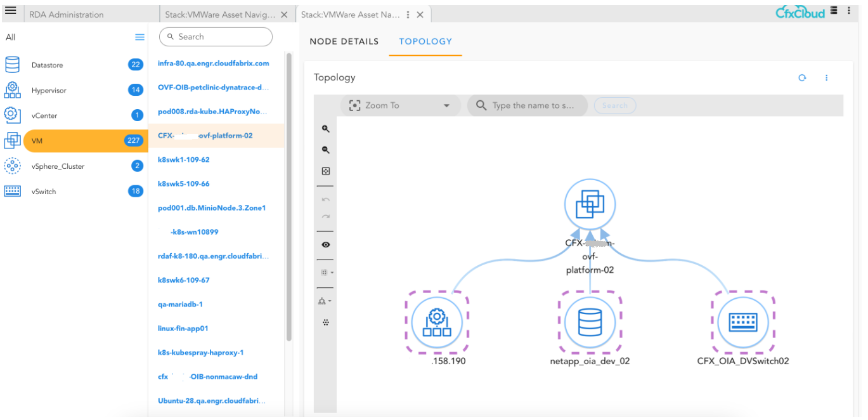
Task: Click the zoom out magnifier in topology toolbar
Action: [326, 150]
